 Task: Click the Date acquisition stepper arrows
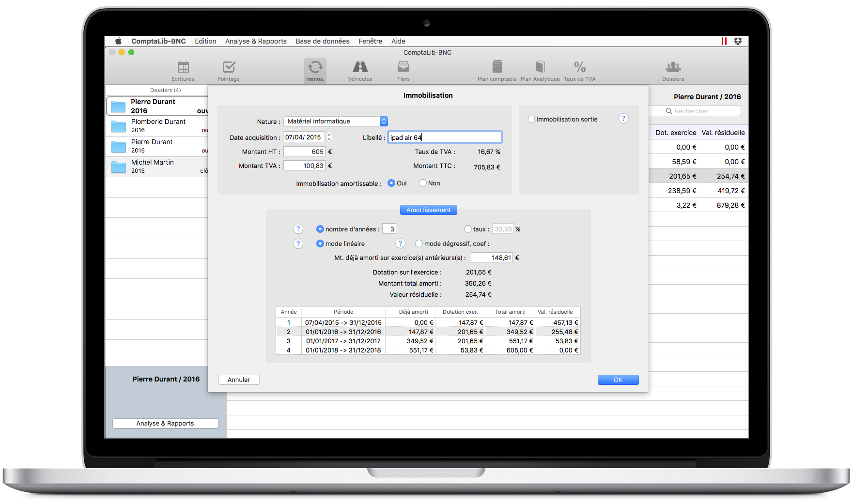(x=329, y=137)
